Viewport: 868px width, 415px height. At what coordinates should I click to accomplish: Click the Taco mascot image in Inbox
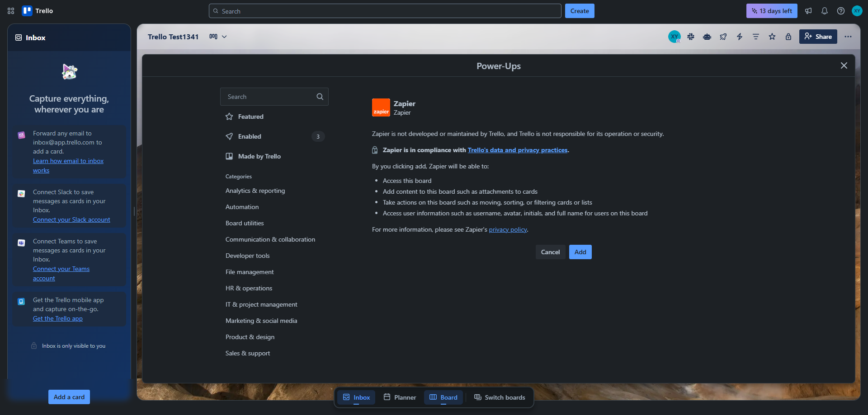click(69, 72)
